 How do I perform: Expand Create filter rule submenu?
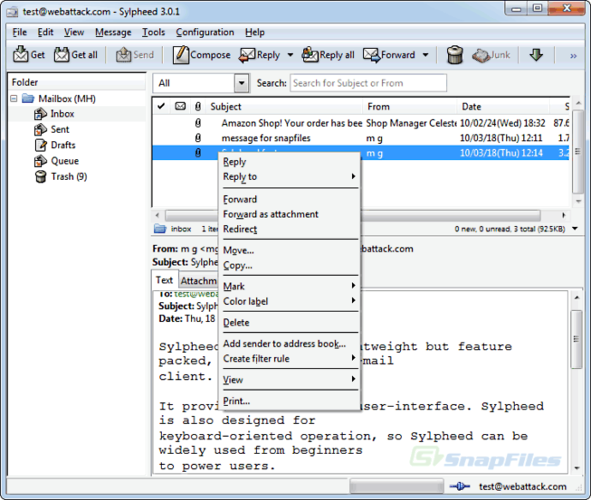coord(289,358)
